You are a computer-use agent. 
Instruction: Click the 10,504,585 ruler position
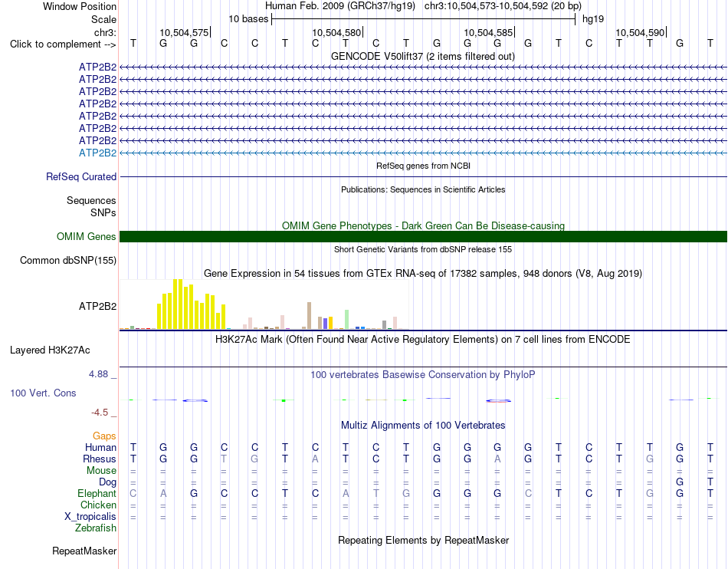488,32
